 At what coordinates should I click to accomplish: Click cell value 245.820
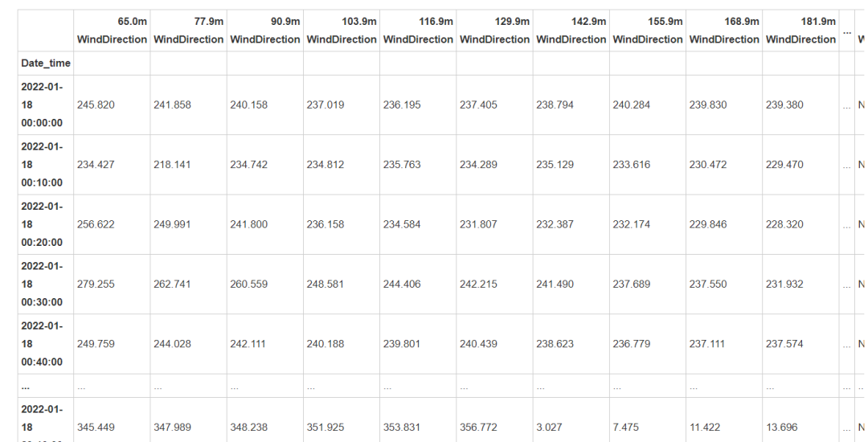pos(96,104)
